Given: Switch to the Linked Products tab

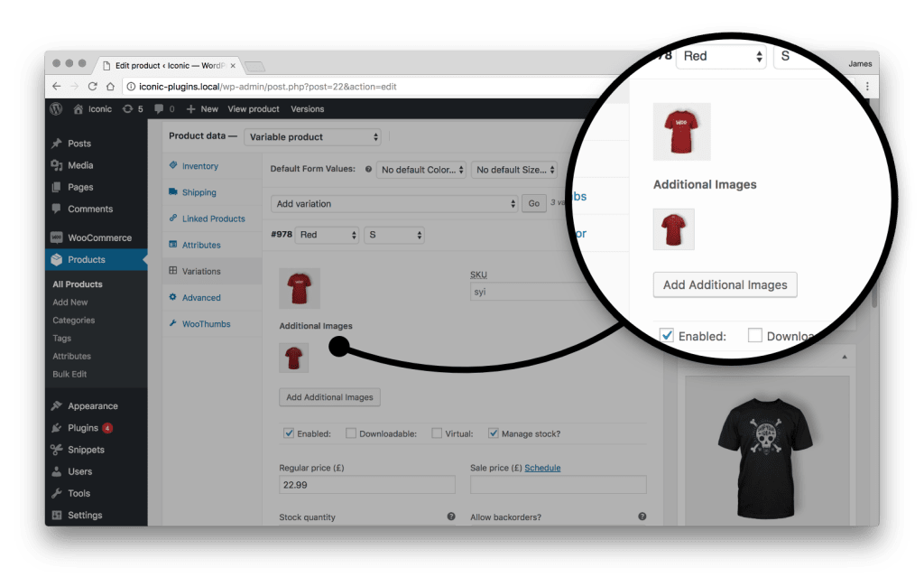Looking at the screenshot, I should click(x=213, y=219).
